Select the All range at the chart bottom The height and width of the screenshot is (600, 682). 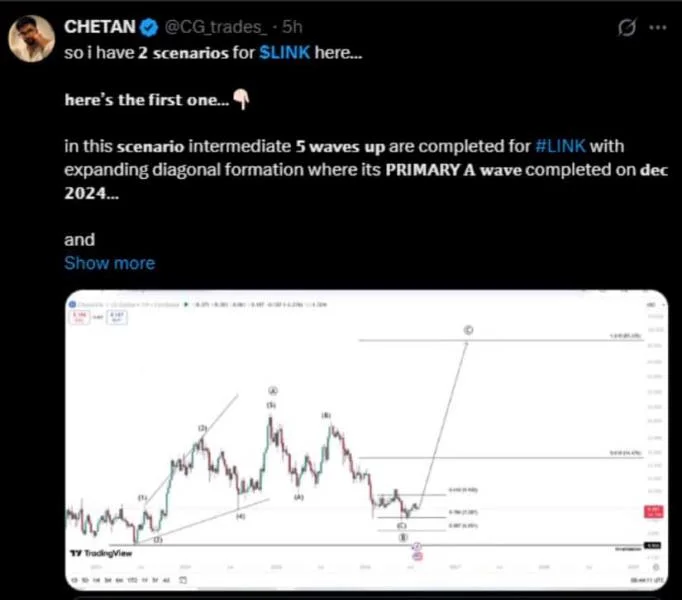click(166, 580)
